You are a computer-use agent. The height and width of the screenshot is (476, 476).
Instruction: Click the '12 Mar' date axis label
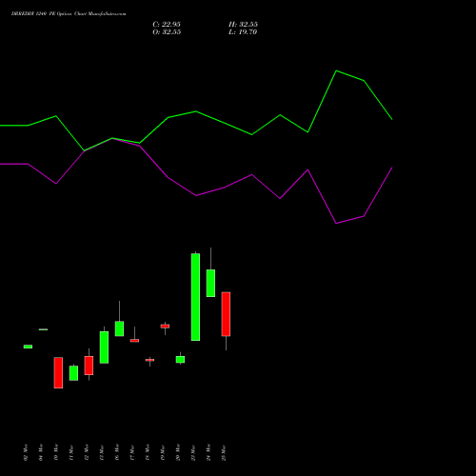point(87,452)
